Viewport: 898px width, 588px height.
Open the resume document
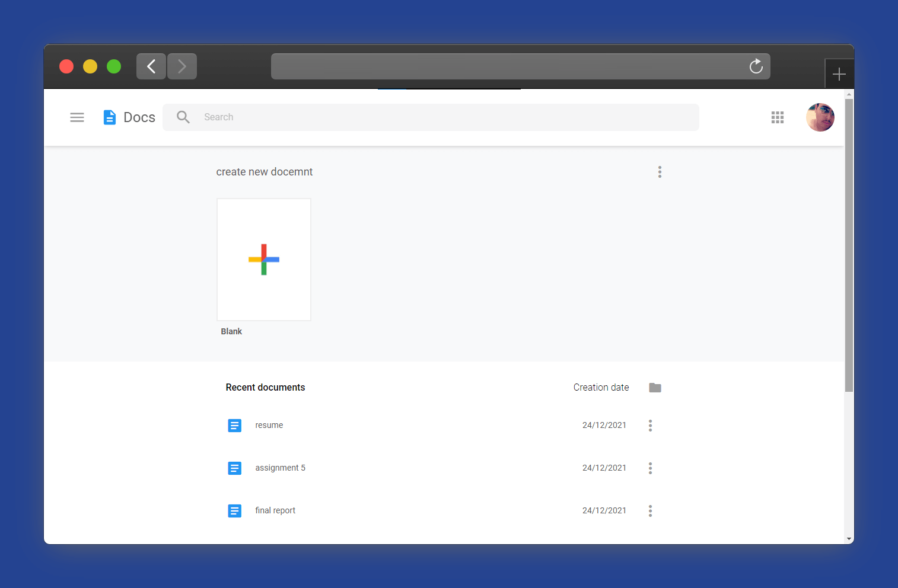pyautogui.click(x=269, y=426)
